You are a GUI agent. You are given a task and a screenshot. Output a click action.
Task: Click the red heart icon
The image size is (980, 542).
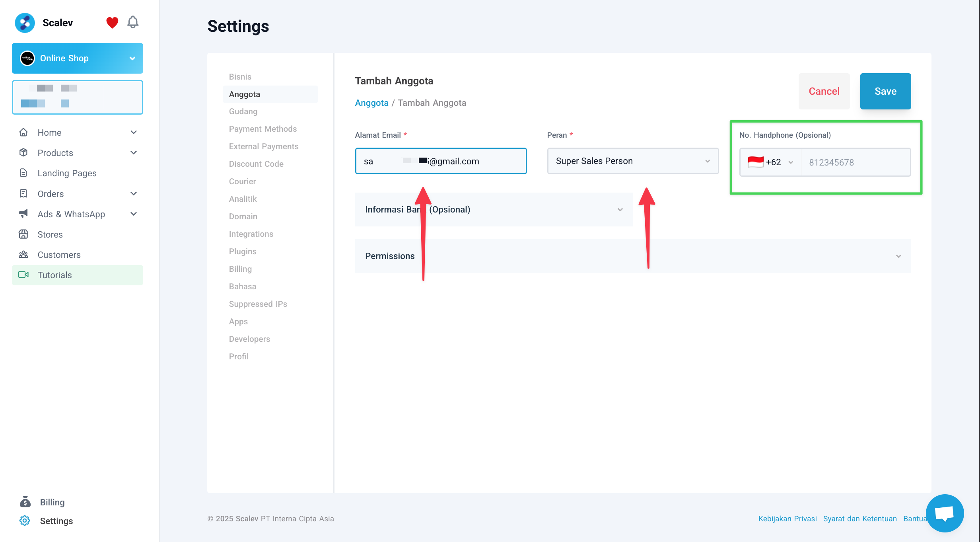112,23
